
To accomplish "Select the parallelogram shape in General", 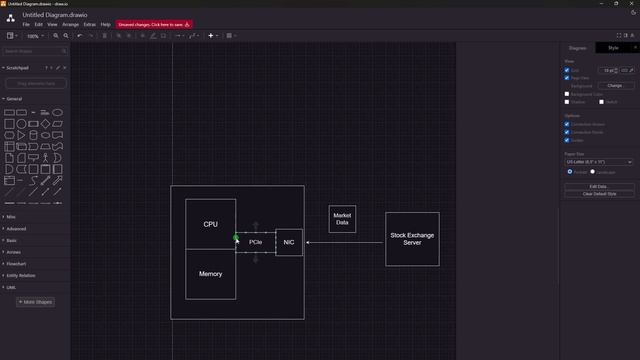I will [58, 124].
